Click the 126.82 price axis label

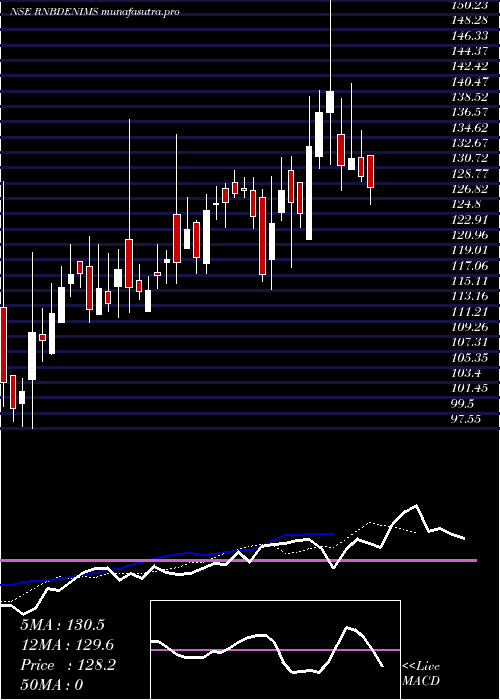pos(471,188)
